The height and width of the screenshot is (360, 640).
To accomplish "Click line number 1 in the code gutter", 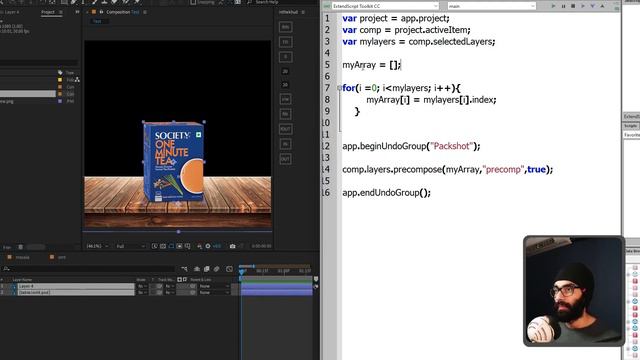I will tap(327, 18).
